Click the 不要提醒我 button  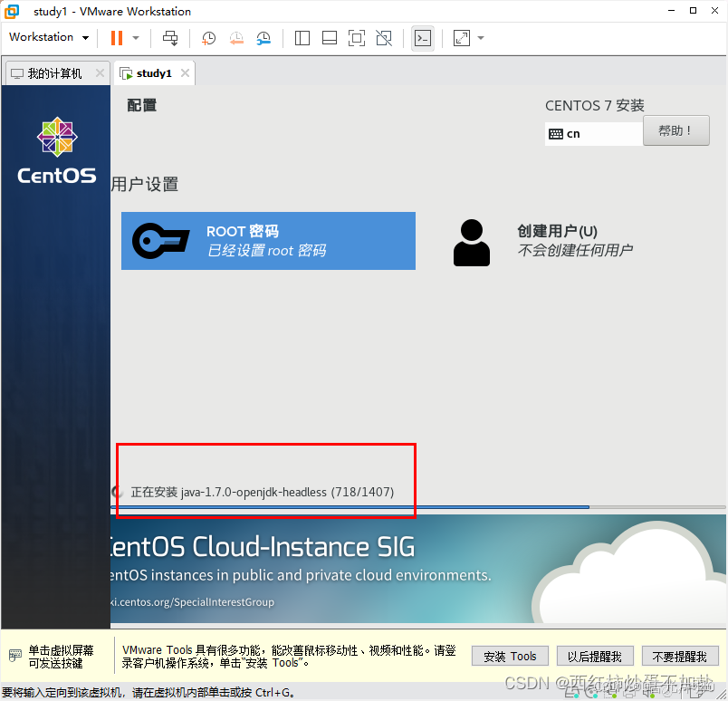(680, 657)
